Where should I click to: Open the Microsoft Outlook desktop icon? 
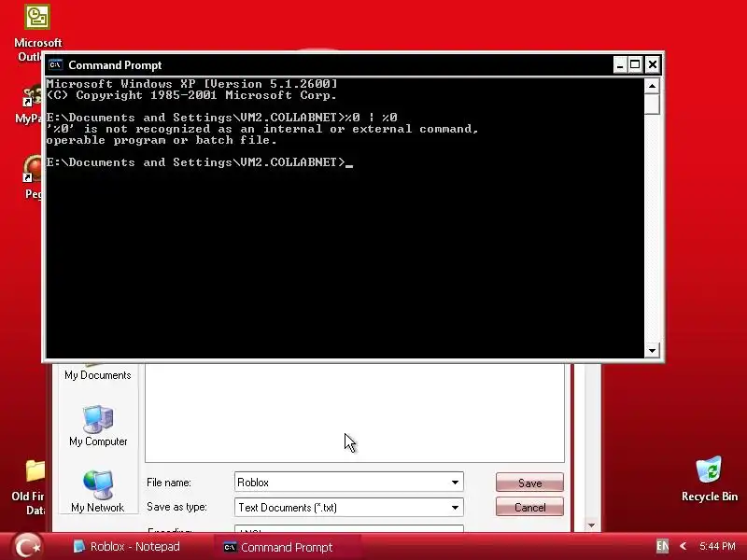point(37,18)
